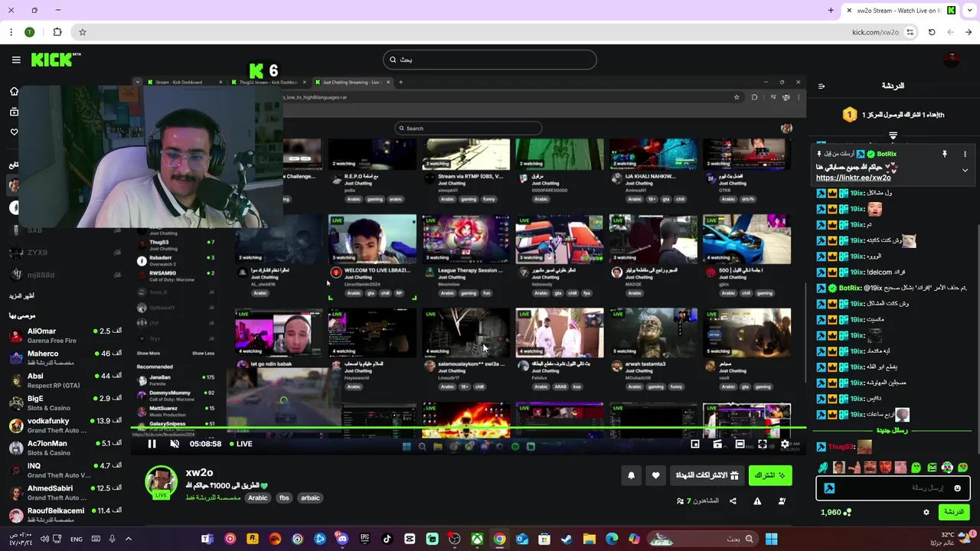Viewport: 980px width, 551px height.
Task: Open Maherco recommended channel
Action: (x=65, y=357)
